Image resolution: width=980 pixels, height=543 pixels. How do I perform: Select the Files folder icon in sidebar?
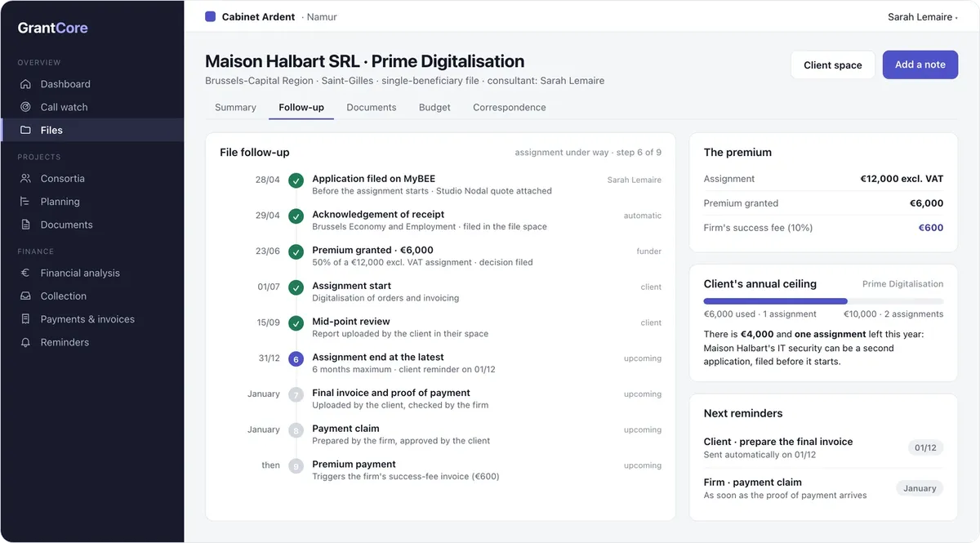coord(25,130)
